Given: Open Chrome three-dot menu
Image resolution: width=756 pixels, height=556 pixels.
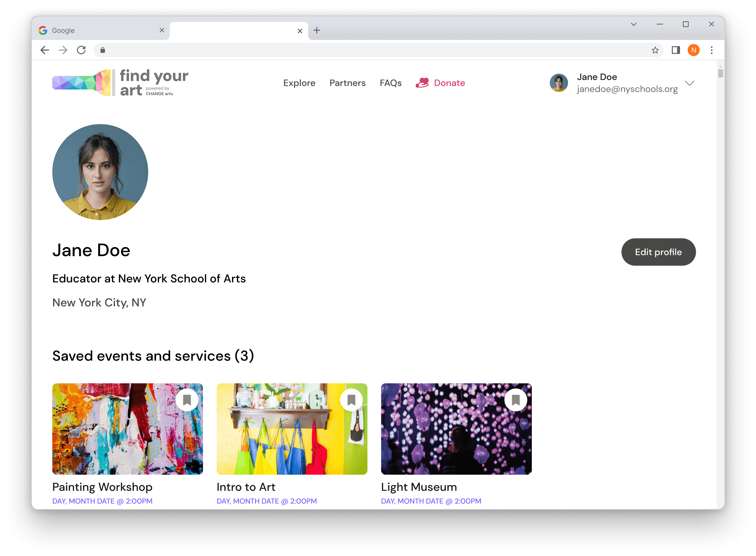Looking at the screenshot, I should pos(711,51).
